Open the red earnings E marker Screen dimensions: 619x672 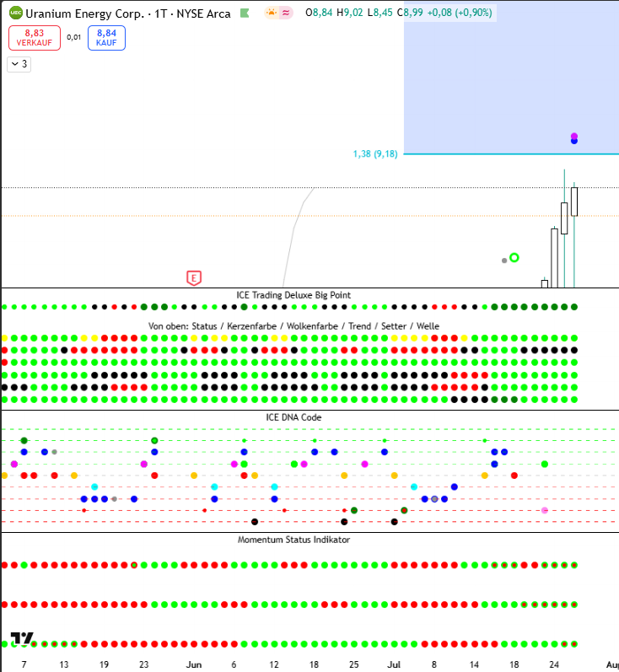coord(194,277)
